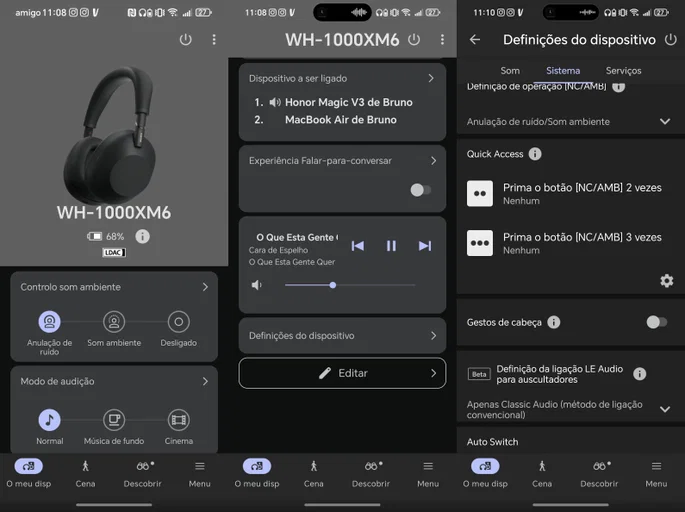
Task: Tap LE Audio info icon
Action: tap(640, 374)
